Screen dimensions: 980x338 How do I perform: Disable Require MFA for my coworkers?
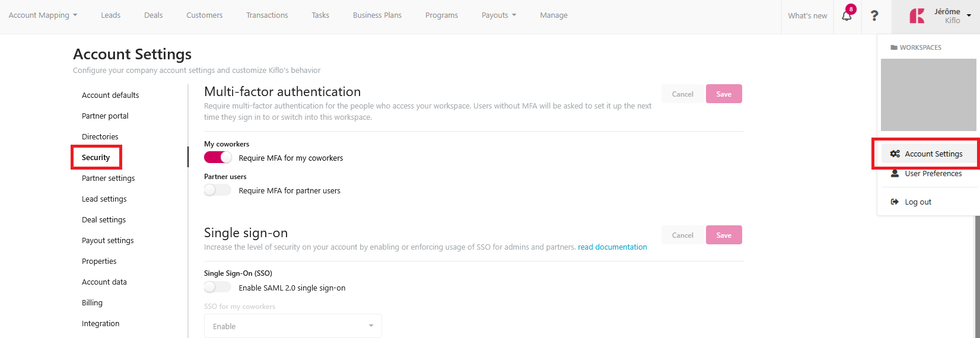218,157
